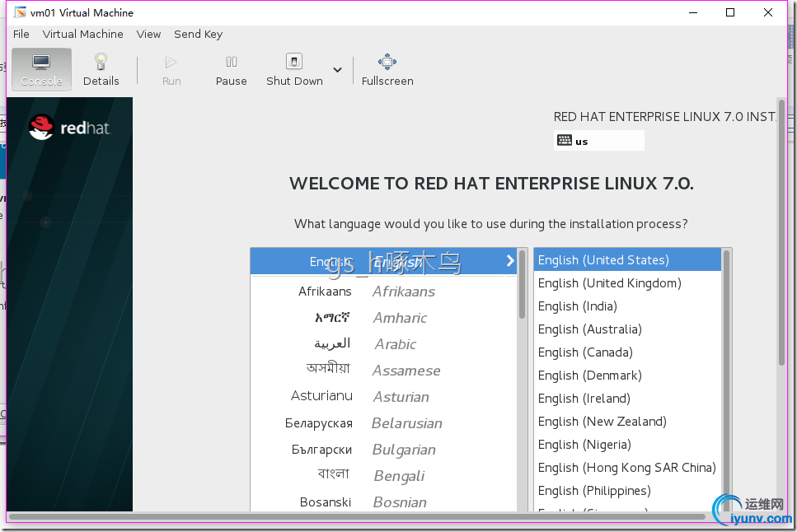Click the Shut Down power icon
797x532 pixels.
pyautogui.click(x=294, y=63)
